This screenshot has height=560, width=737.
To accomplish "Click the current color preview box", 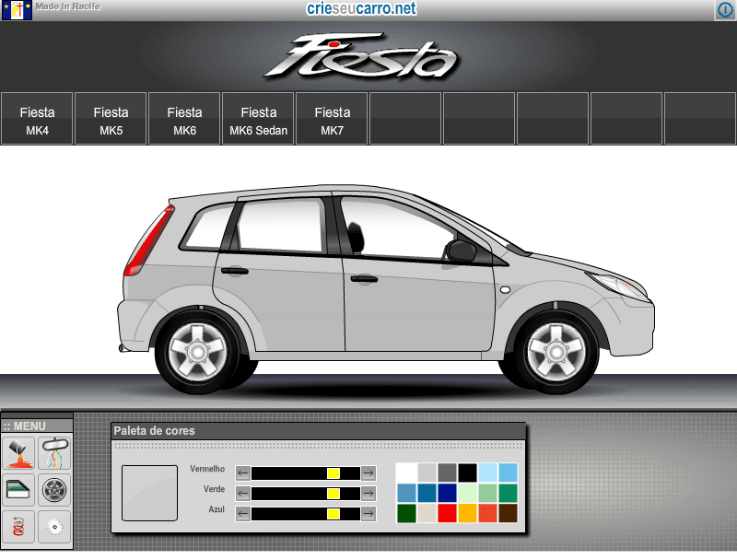I will point(149,493).
